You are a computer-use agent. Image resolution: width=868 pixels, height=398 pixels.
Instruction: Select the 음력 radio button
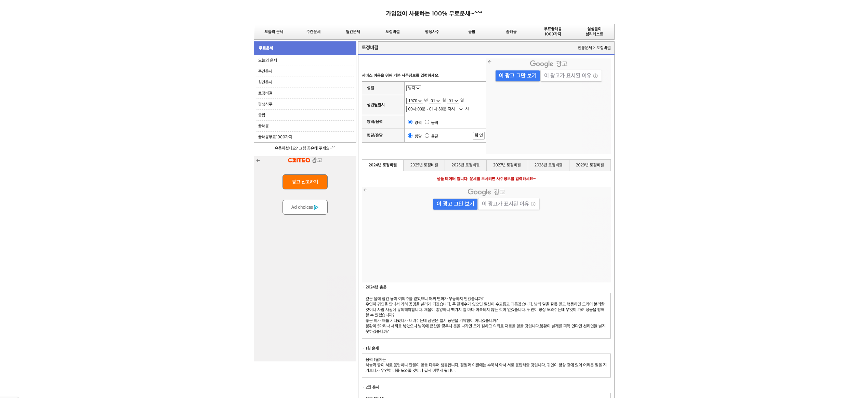427,122
